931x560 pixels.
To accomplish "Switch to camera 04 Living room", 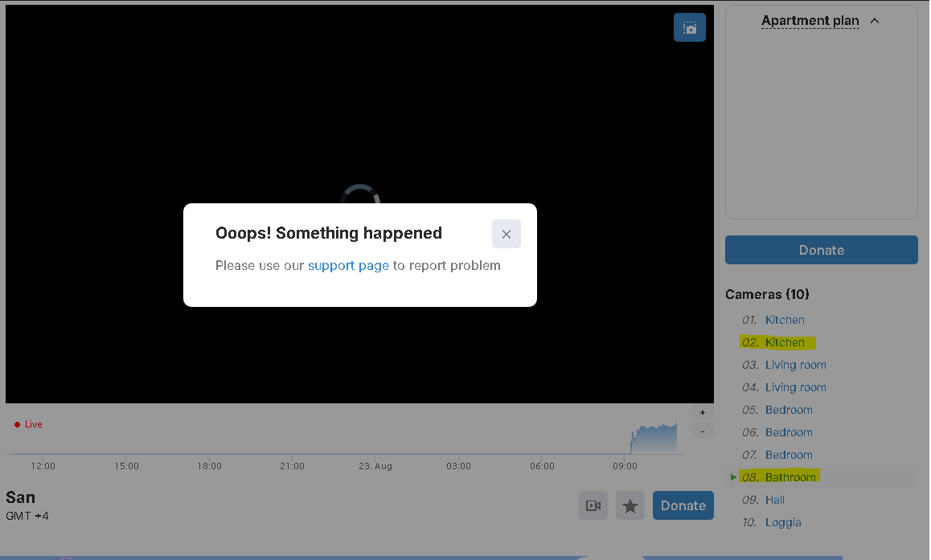I will click(x=795, y=387).
